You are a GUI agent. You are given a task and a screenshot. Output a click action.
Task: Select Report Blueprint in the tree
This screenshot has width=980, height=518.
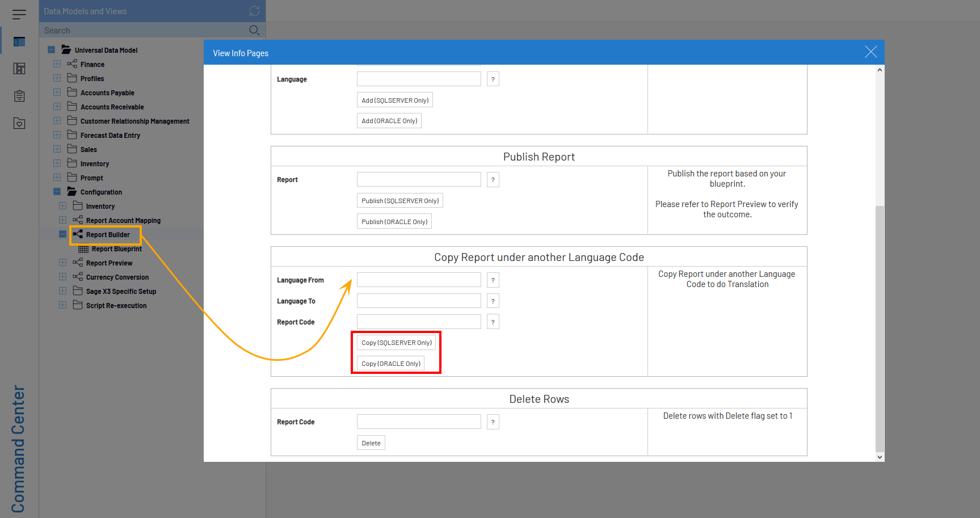tap(116, 249)
